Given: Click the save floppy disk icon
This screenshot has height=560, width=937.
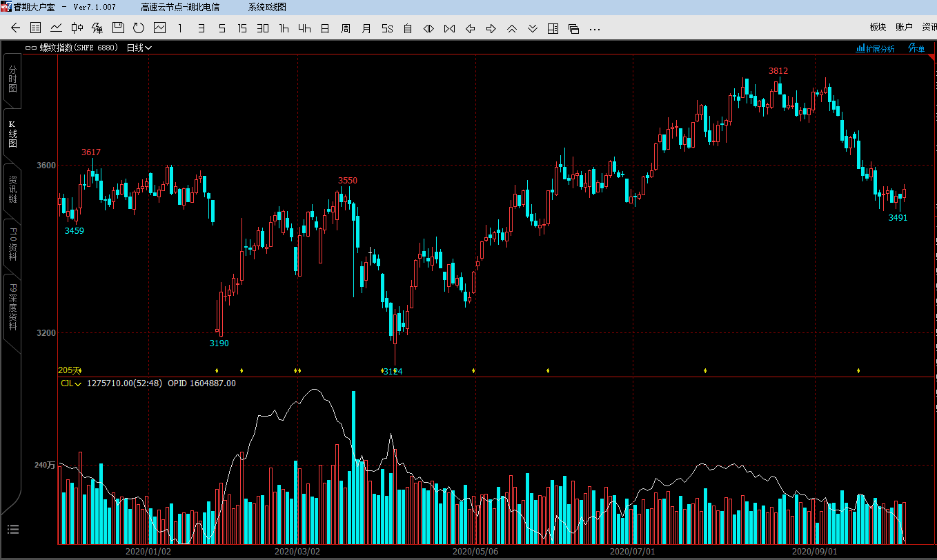Looking at the screenshot, I should coord(118,28).
